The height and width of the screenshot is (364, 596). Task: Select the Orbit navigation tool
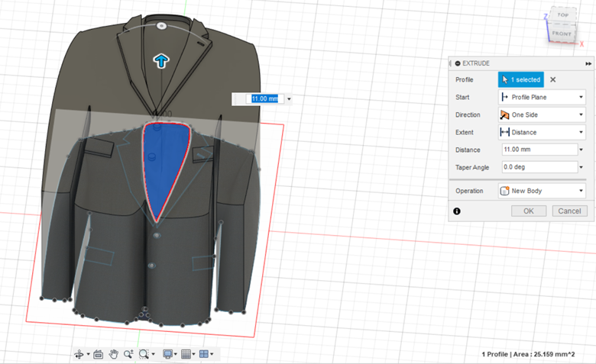[x=79, y=354]
